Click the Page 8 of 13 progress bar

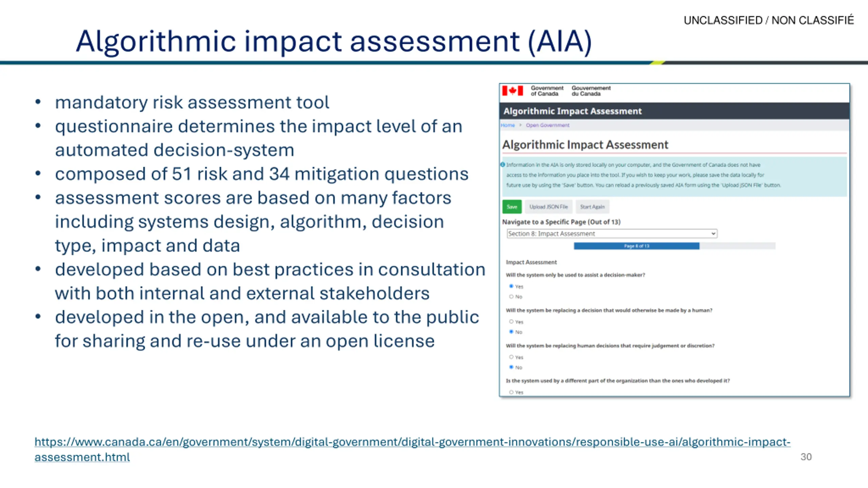point(674,246)
